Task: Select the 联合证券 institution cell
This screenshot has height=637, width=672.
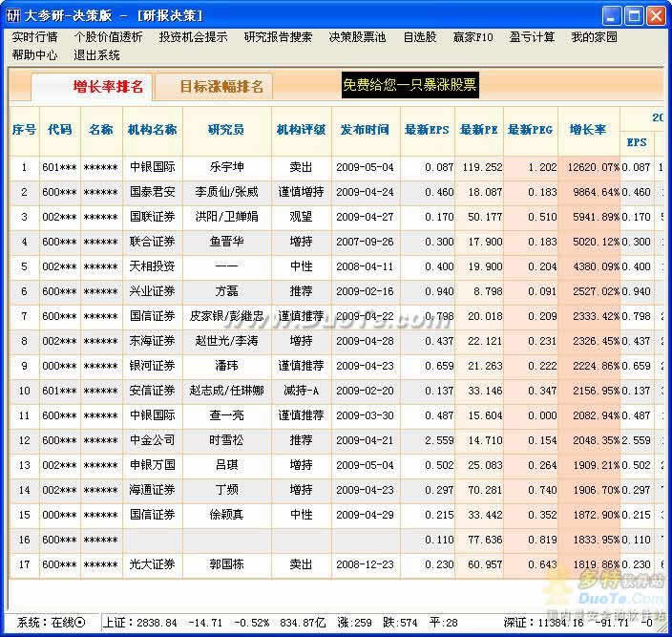Action: (x=153, y=242)
